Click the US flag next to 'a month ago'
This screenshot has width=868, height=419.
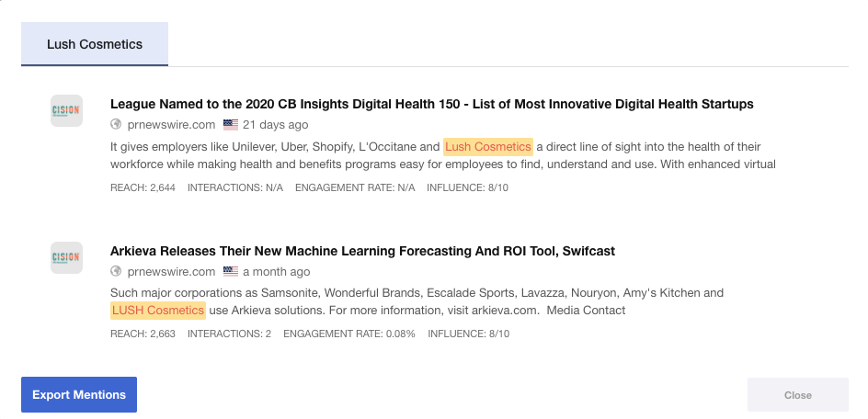(x=231, y=272)
